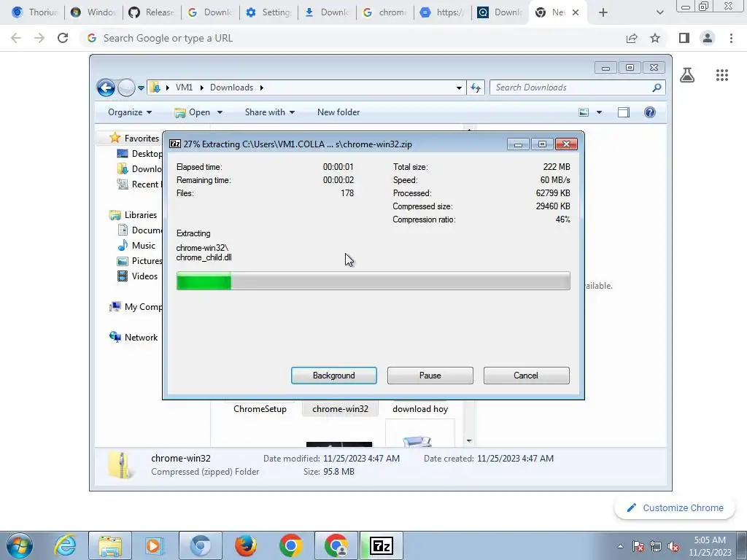
Task: Open the view options dropdown arrow
Action: point(600,112)
